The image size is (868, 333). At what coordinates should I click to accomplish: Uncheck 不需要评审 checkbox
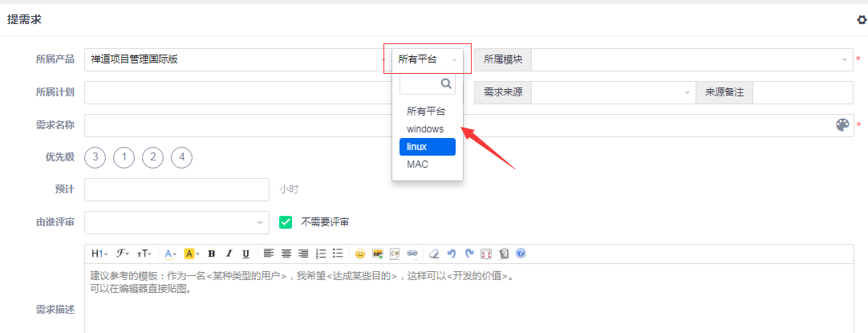click(285, 222)
